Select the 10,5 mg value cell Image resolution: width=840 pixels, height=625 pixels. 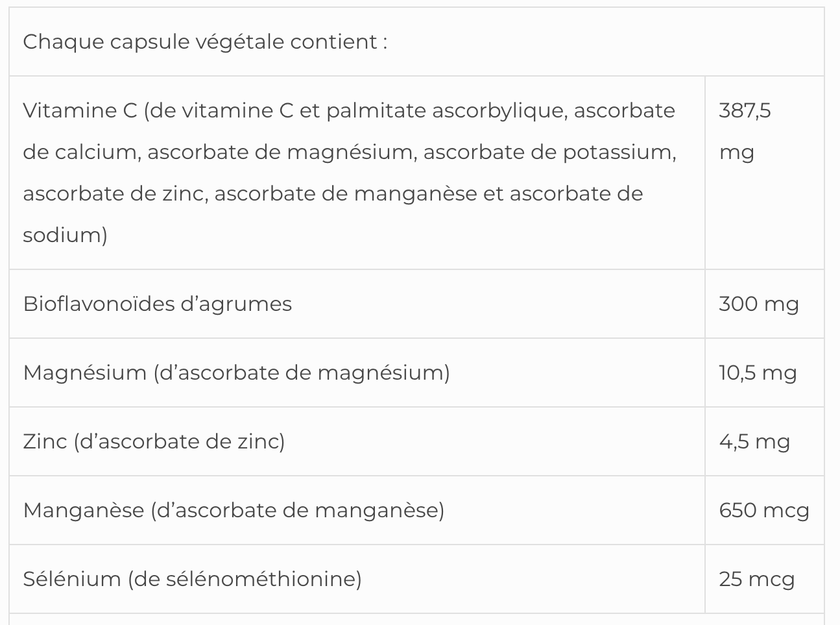click(x=758, y=373)
